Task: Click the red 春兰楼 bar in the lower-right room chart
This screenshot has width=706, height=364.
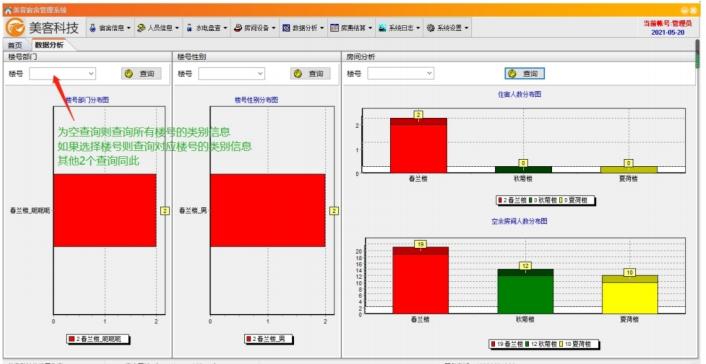Action: point(421,280)
